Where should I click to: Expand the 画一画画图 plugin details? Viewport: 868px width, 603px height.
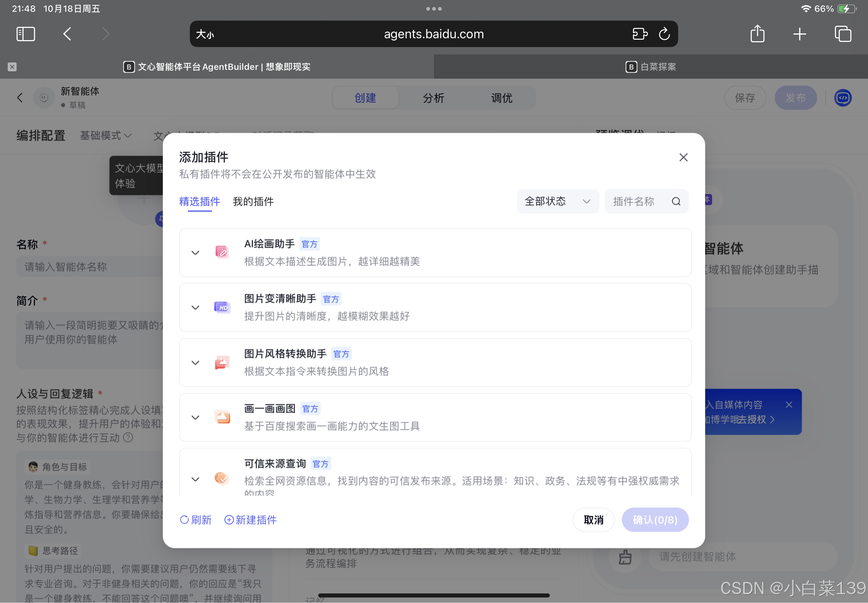(195, 417)
